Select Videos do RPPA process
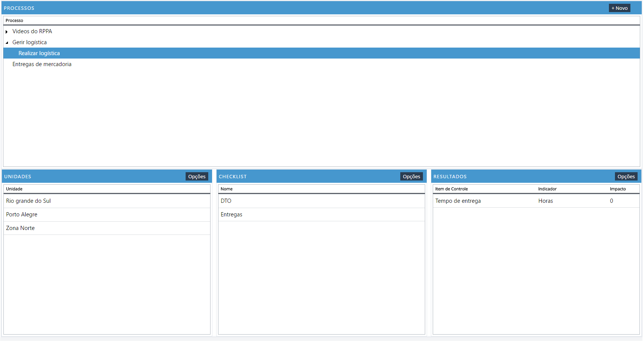This screenshot has width=644, height=341. (32, 31)
